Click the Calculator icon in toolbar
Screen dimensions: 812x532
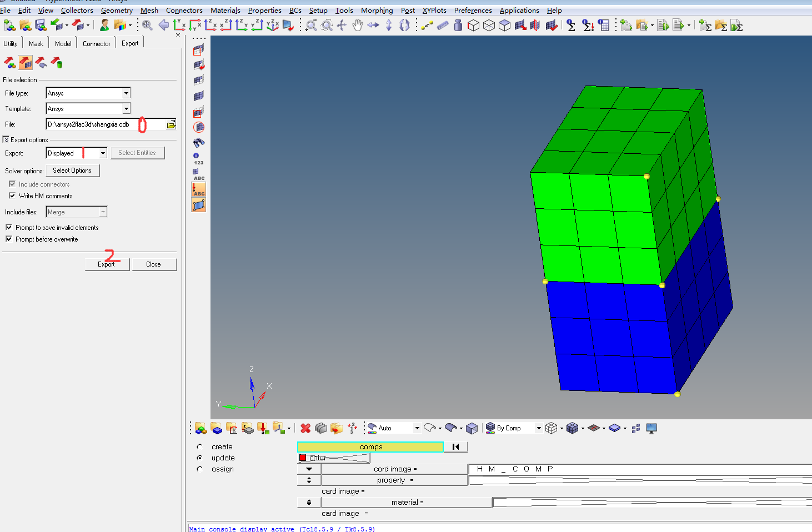604,25
